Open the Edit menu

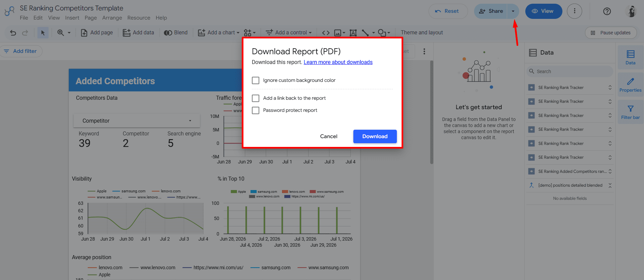click(38, 18)
